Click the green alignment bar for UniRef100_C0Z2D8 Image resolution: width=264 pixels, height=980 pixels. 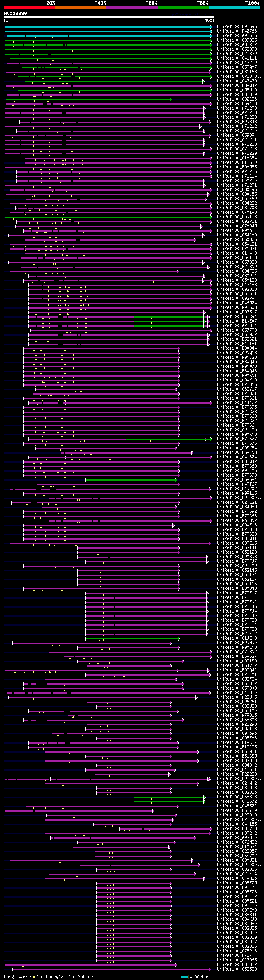tap(88, 99)
